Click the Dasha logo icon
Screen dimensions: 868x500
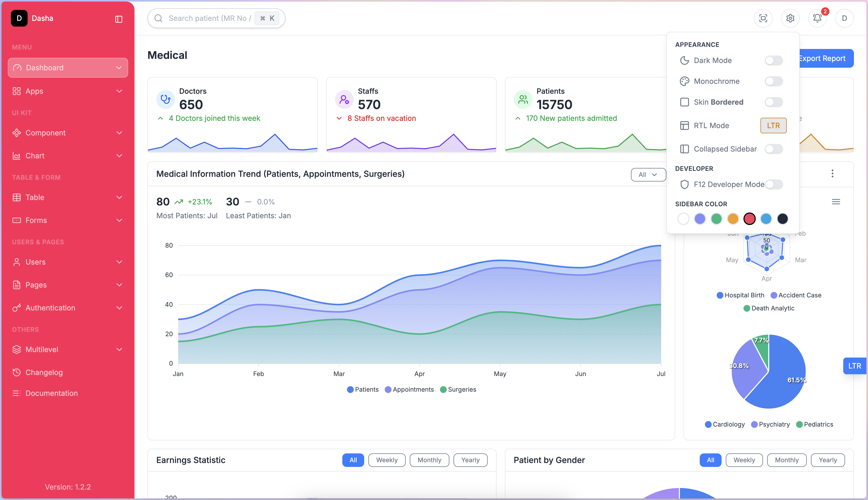click(x=19, y=18)
